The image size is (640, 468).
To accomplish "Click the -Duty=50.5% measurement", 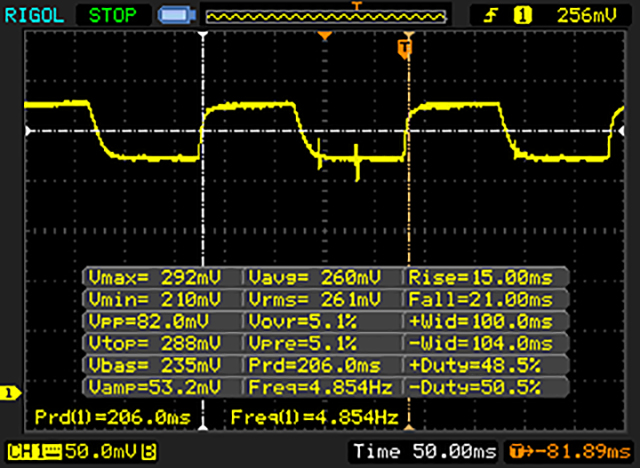I will (x=475, y=387).
